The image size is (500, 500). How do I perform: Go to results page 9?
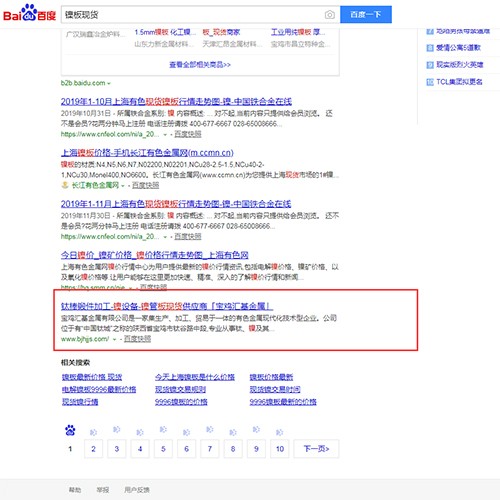point(256,449)
